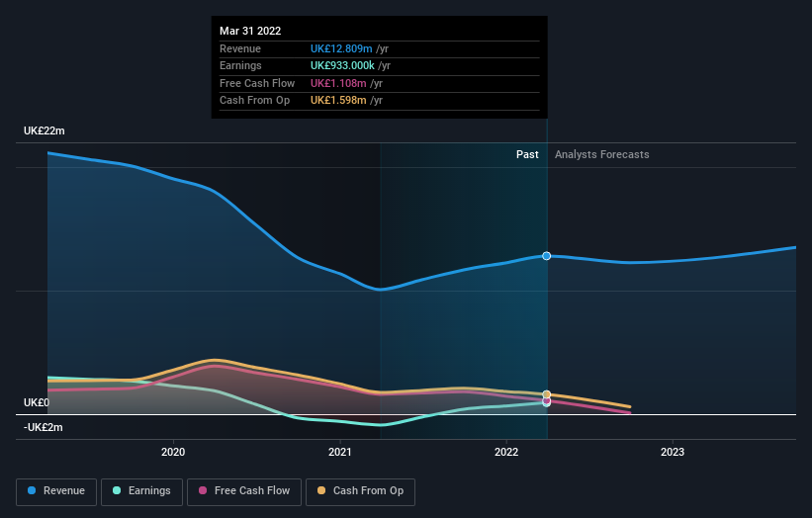Click the blue Revenue data point marker
This screenshot has height=518, width=812.
point(546,256)
